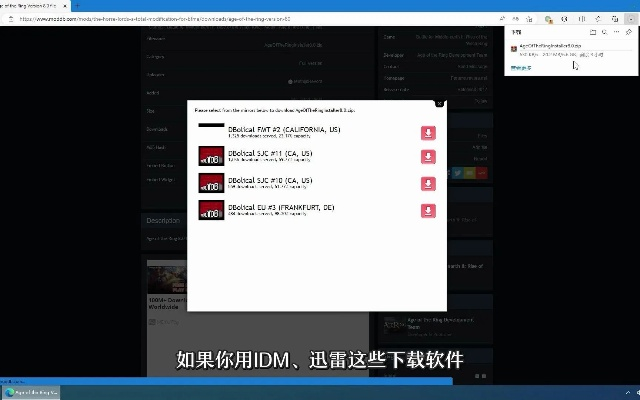The height and width of the screenshot is (400, 640).
Task: Close the Age of the Ring browser tab
Action: pyautogui.click(x=64, y=6)
